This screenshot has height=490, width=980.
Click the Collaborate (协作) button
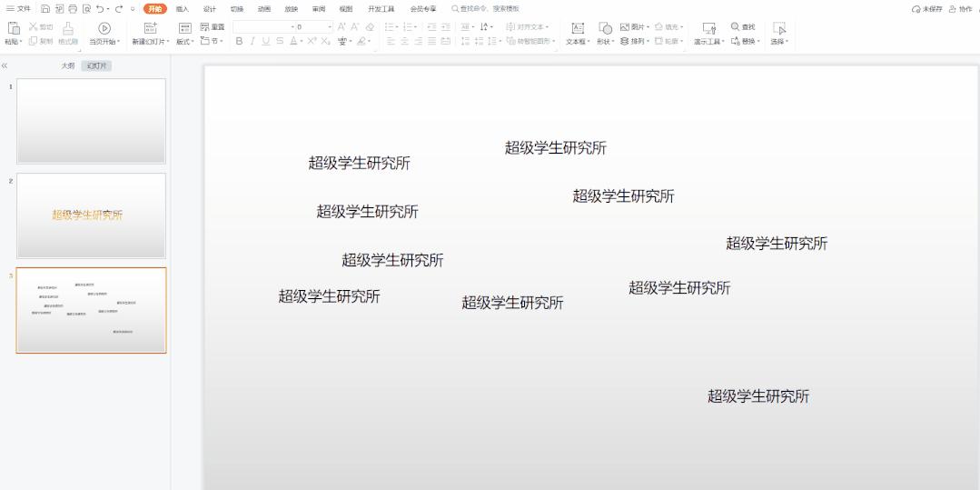pos(961,9)
